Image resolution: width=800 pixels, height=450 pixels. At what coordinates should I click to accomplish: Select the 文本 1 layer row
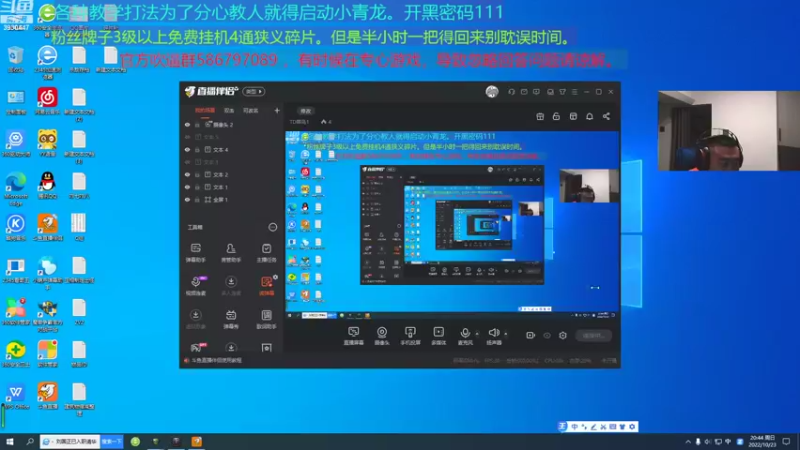(x=231, y=187)
